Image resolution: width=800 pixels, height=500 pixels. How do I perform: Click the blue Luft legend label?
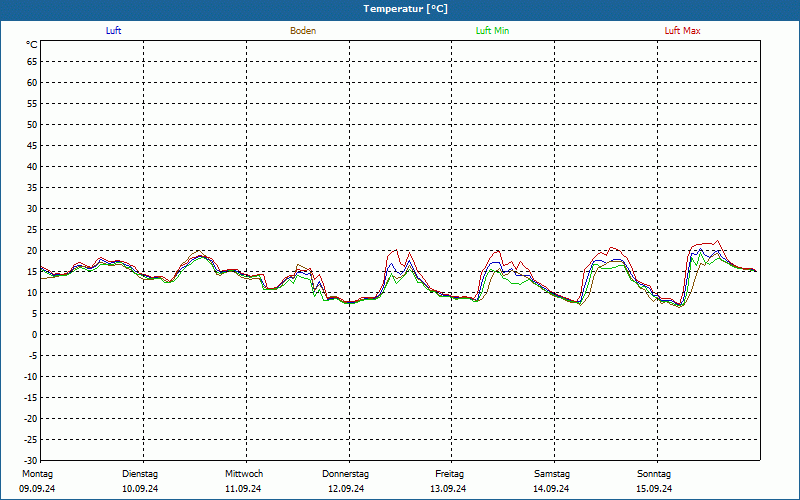pos(113,31)
